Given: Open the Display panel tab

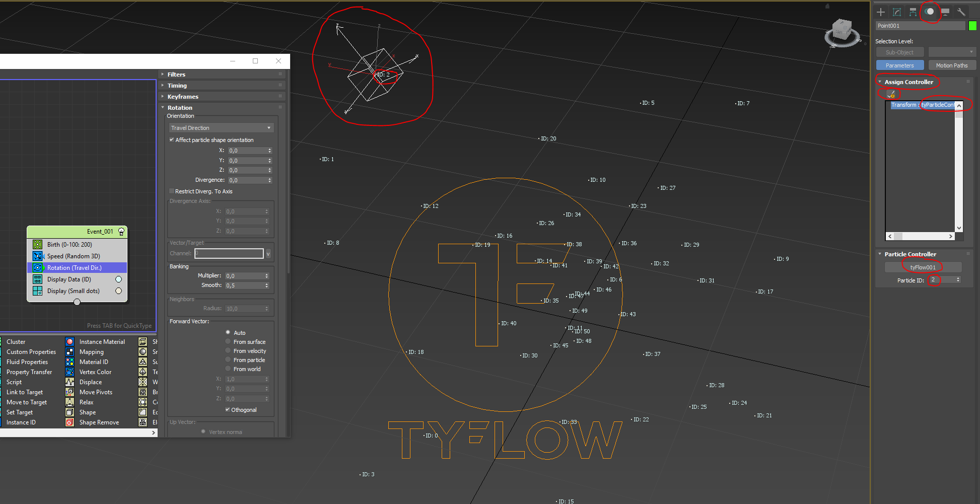Looking at the screenshot, I should pyautogui.click(x=945, y=12).
